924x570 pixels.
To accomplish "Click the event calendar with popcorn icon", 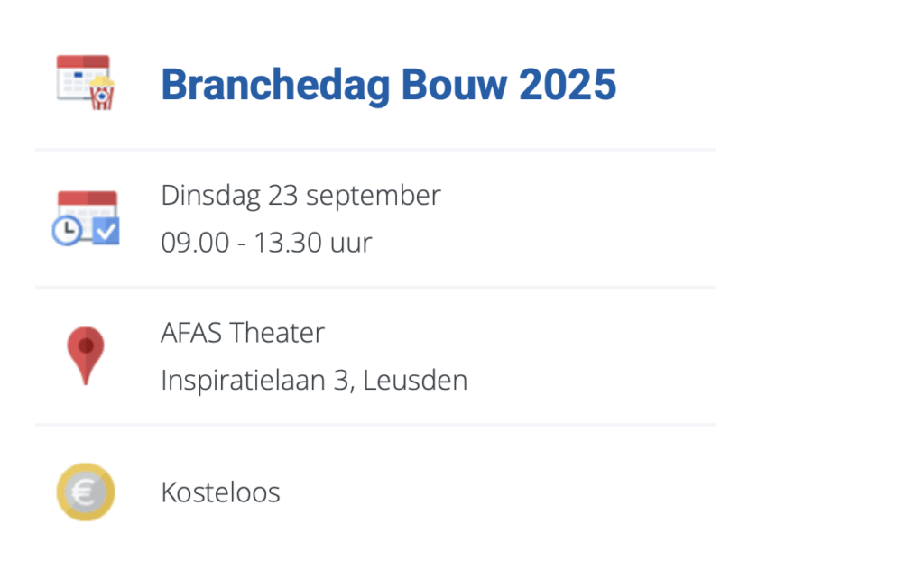I will pos(86,83).
